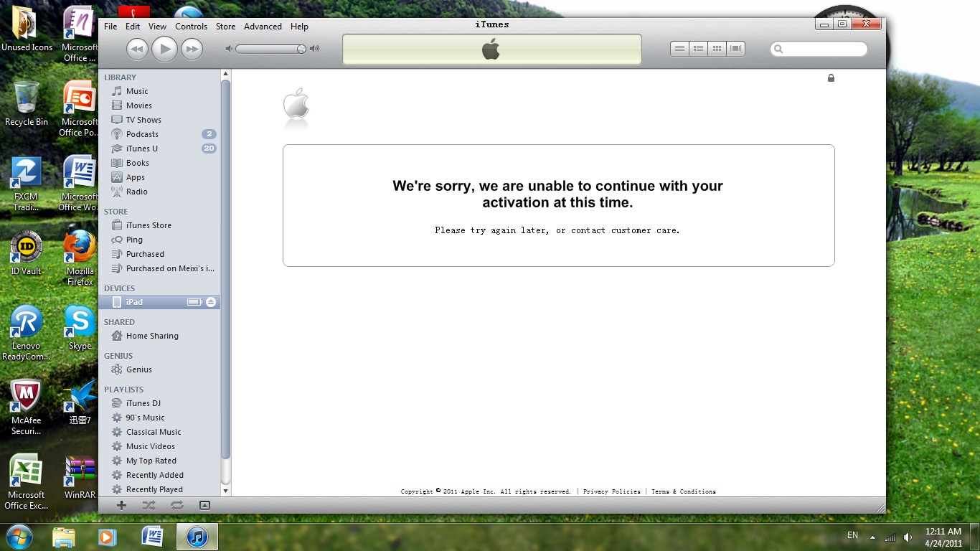Open the Advanced menu
The image size is (980, 551).
coord(263,27)
